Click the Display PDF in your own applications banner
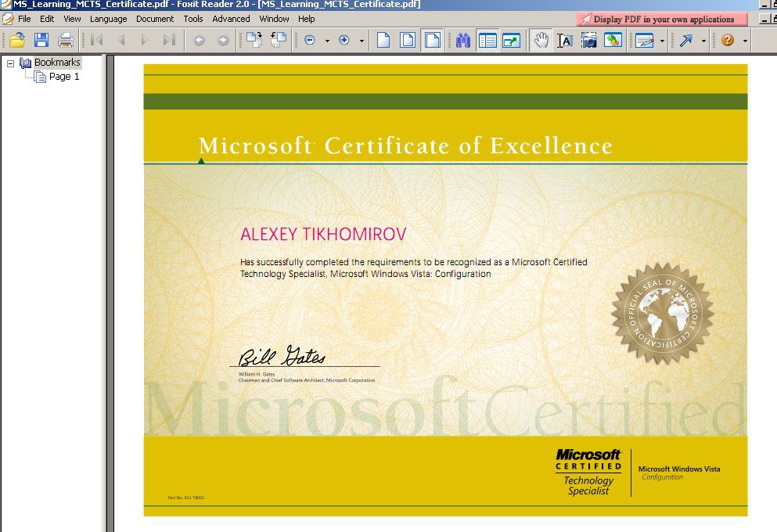Image resolution: width=777 pixels, height=532 pixels. click(x=661, y=20)
